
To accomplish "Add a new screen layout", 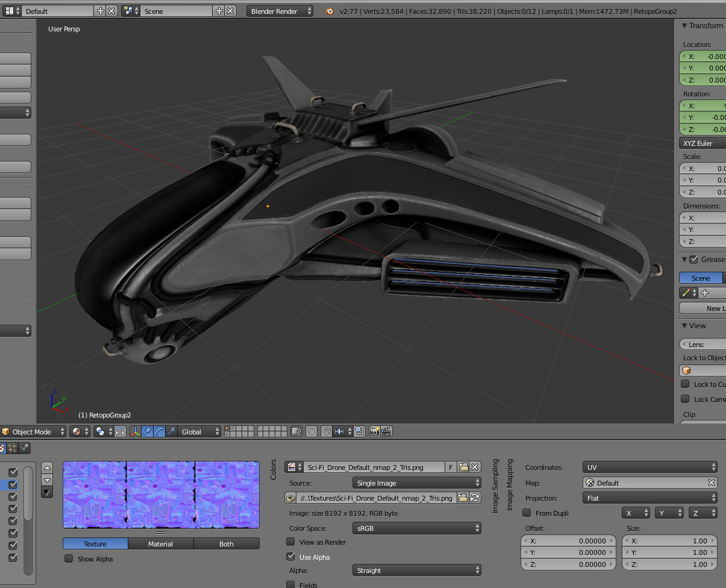I will pos(101,11).
